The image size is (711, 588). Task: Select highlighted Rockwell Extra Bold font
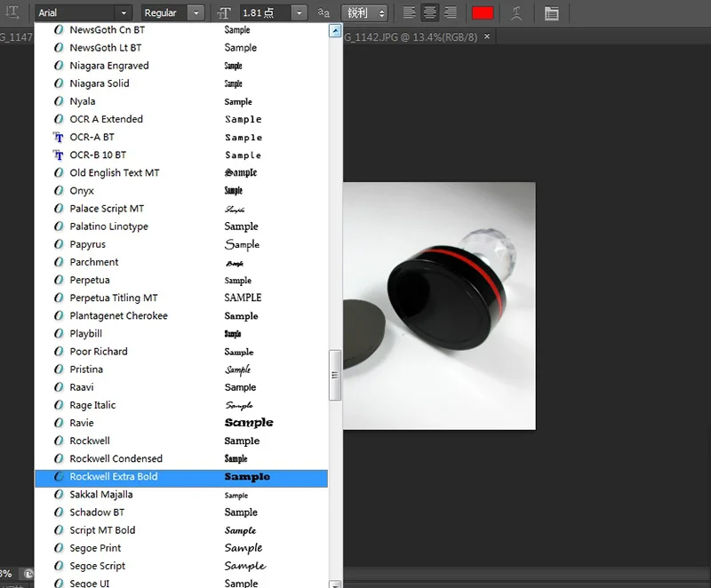181,479
